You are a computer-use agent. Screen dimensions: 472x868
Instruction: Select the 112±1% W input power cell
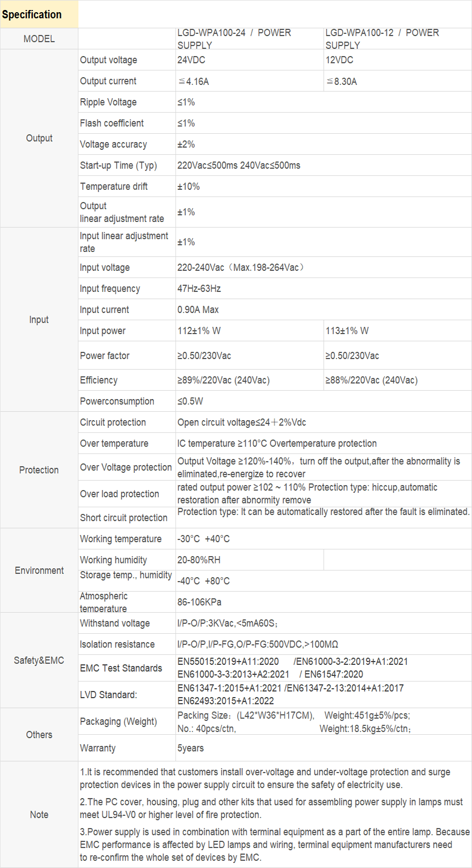[x=249, y=331]
